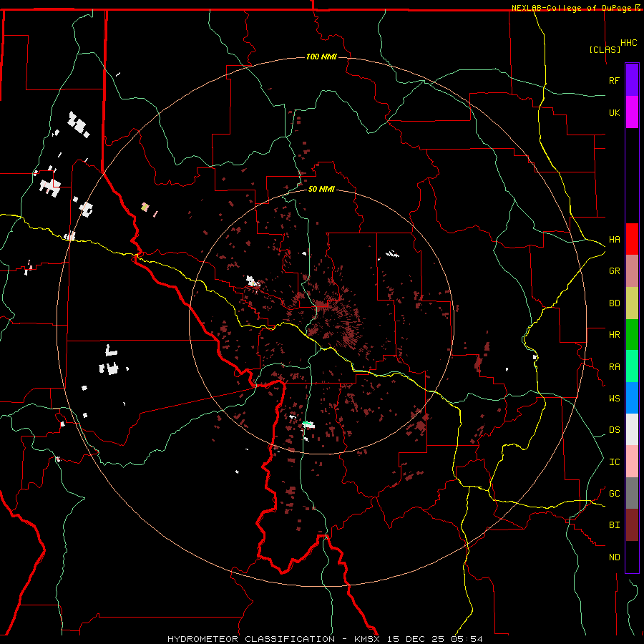Click the UK legend label
Image resolution: width=644 pixels, height=644 pixels.
[x=614, y=112]
